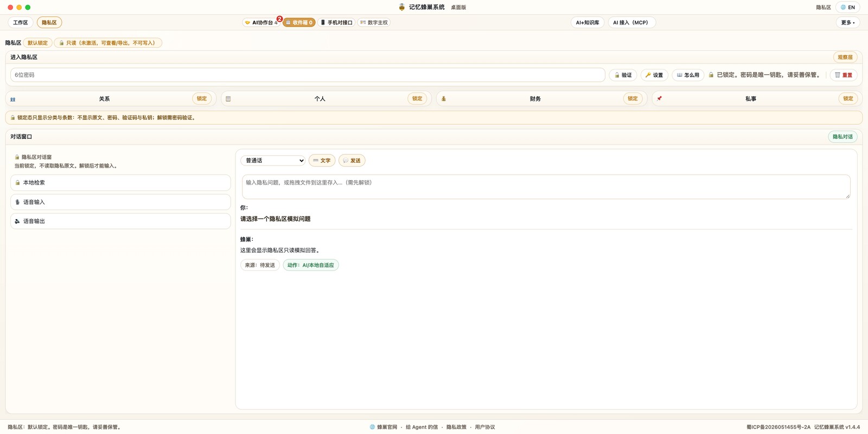Send the message with 发送 button
Viewport: 868px width, 434px height.
(352, 161)
